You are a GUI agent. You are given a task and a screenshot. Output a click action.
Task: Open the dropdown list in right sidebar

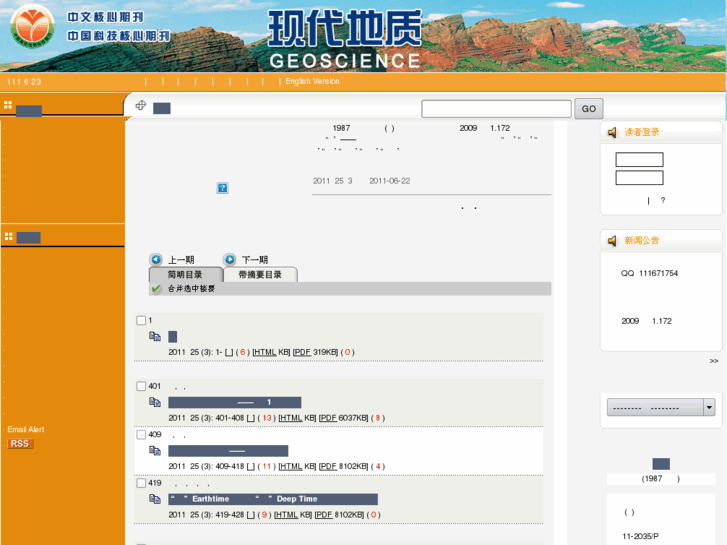(709, 407)
